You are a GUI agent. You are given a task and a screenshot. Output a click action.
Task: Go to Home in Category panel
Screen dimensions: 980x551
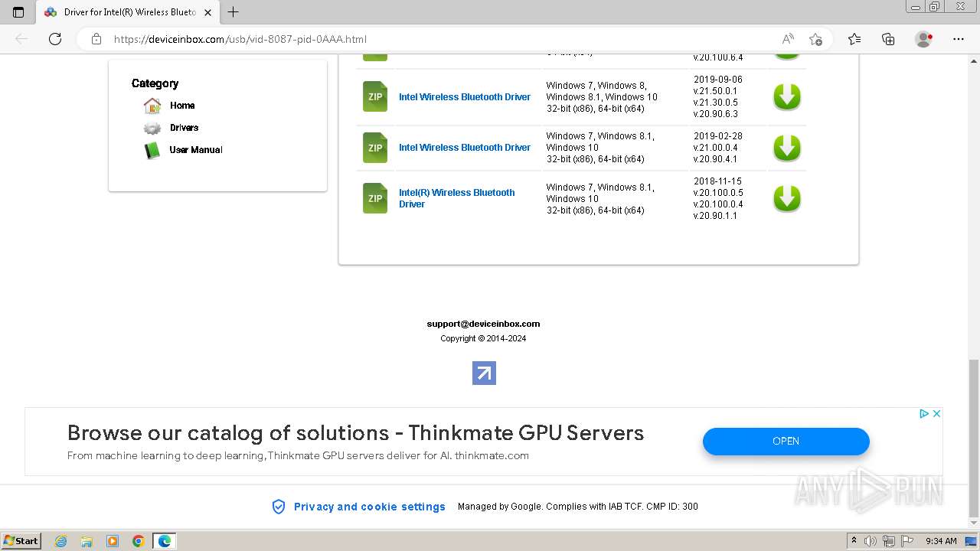(182, 106)
